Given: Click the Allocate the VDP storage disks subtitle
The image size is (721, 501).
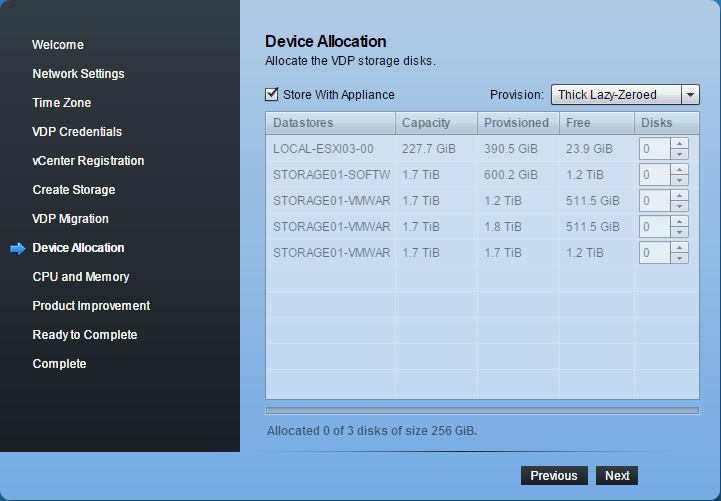Looking at the screenshot, I should click(x=350, y=61).
